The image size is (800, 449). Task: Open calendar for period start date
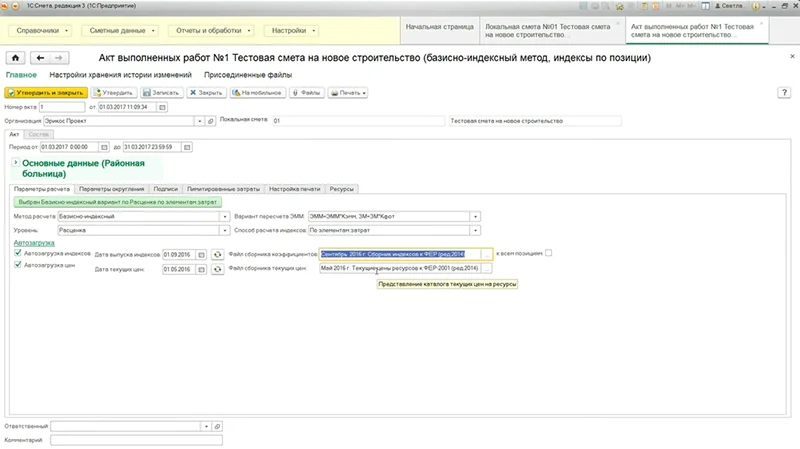point(104,147)
